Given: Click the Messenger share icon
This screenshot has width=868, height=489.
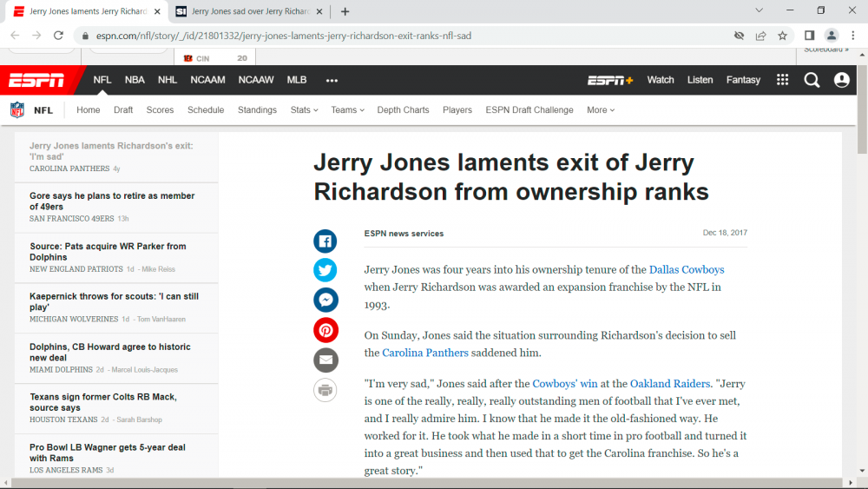Looking at the screenshot, I should 325,301.
